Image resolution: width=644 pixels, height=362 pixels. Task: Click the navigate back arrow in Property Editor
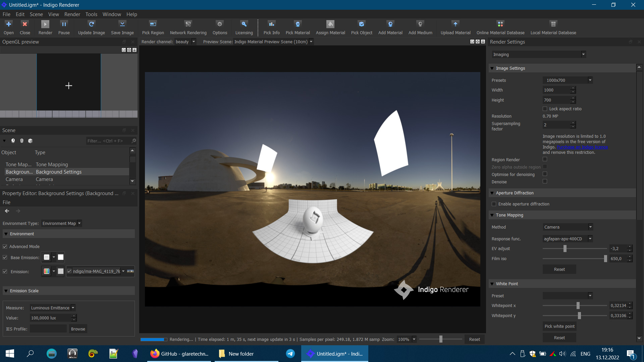pyautogui.click(x=7, y=211)
